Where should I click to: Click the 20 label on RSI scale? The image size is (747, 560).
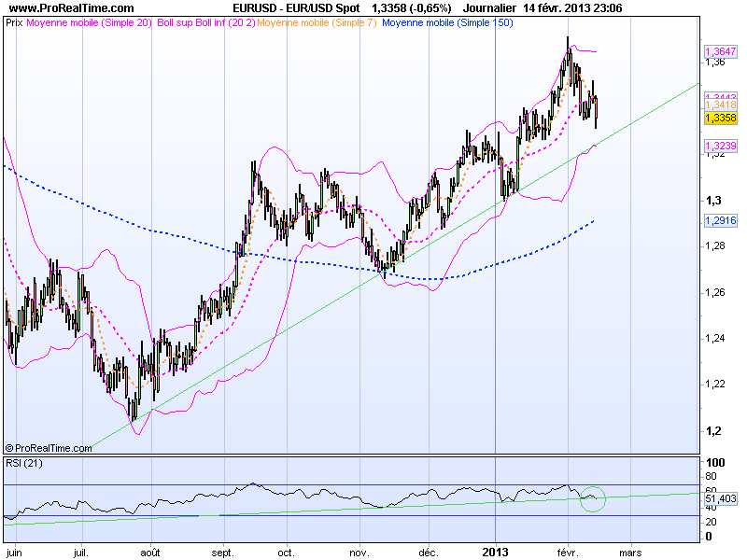(711, 522)
